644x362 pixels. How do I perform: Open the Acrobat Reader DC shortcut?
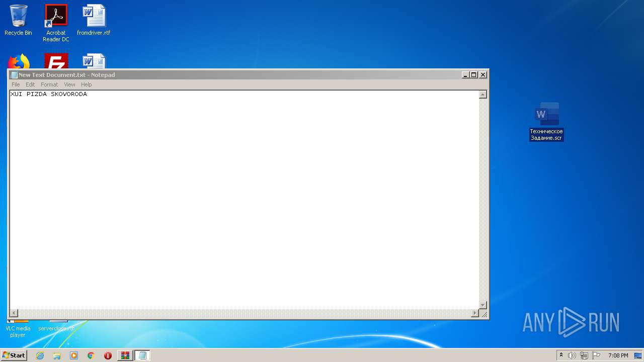point(56,23)
